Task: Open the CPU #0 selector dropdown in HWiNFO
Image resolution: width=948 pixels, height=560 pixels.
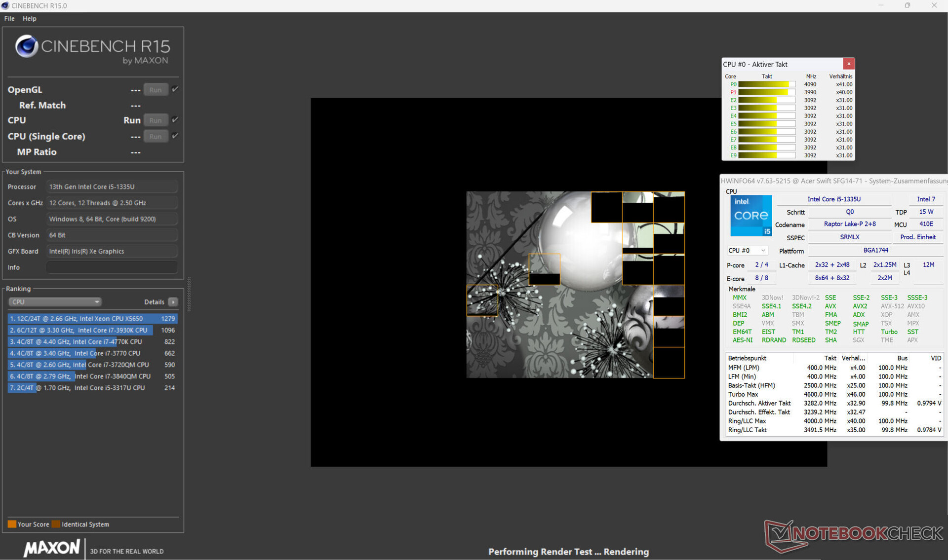Action: click(747, 251)
